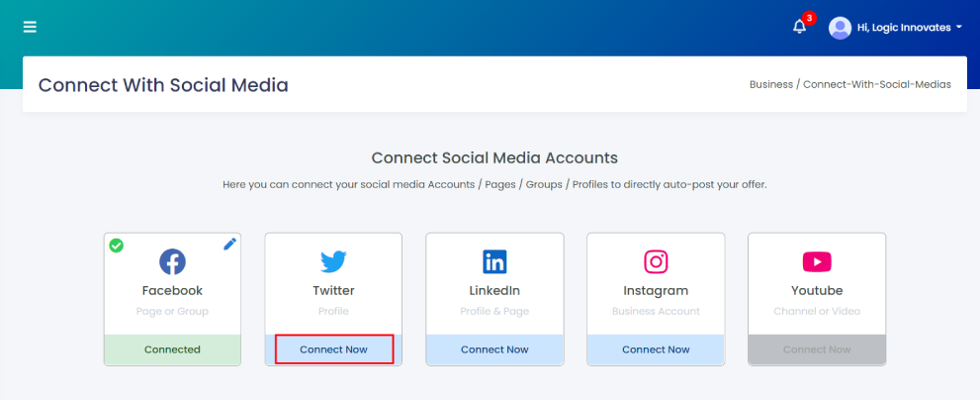Click the LinkedIn logo icon
The height and width of the screenshot is (400, 980).
click(494, 261)
